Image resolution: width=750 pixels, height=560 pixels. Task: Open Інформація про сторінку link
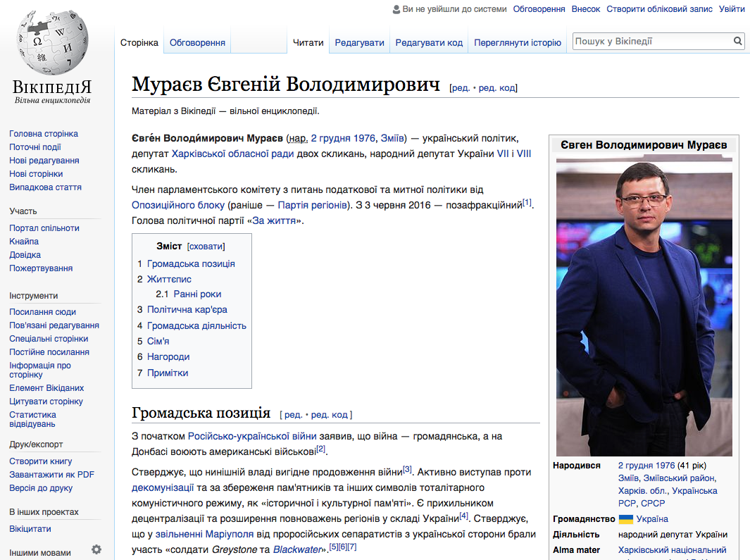[39, 370]
